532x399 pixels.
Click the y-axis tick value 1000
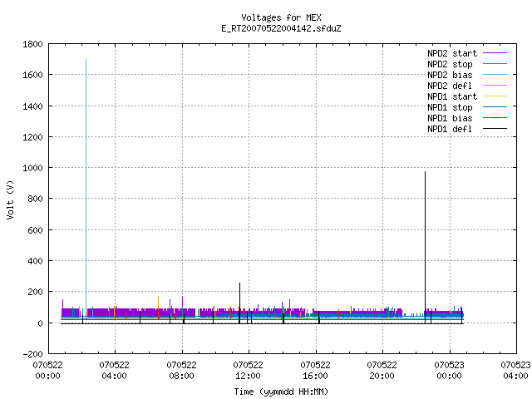tap(32, 168)
